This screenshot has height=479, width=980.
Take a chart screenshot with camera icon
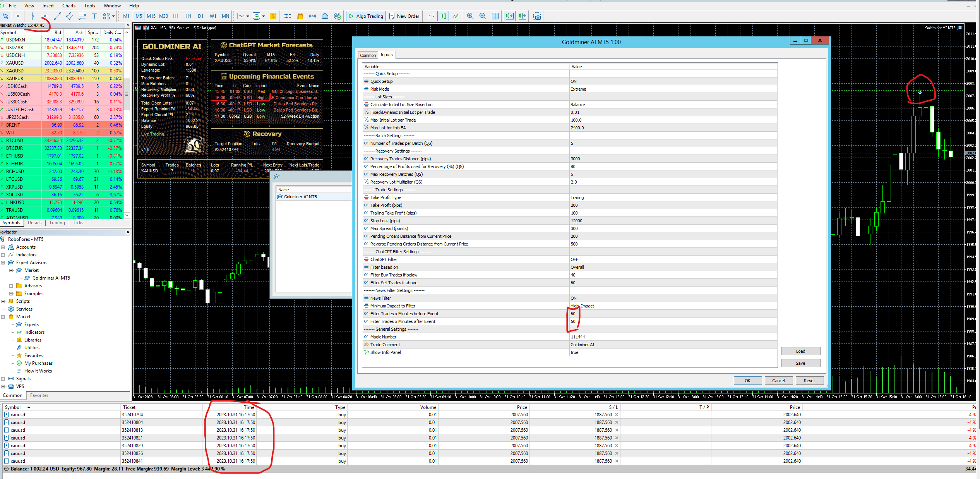[537, 16]
